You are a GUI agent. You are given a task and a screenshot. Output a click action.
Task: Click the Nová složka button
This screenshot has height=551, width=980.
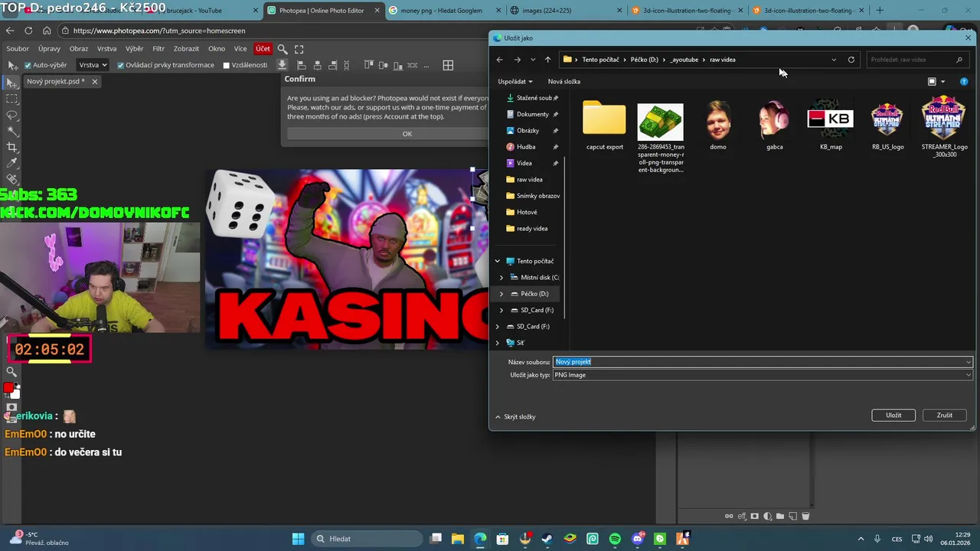[564, 81]
